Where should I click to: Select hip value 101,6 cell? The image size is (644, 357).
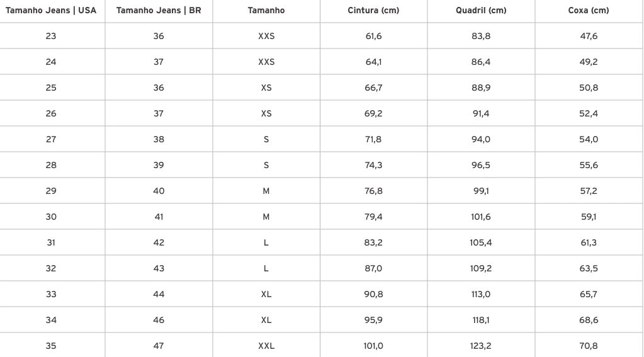[481, 217]
